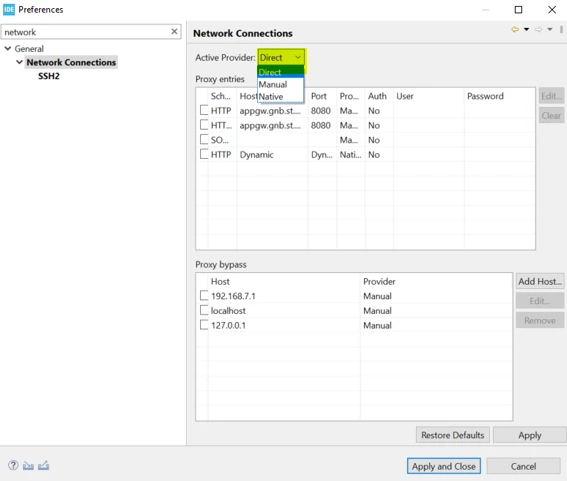Screen dimensions: 567x481
Task: Open the Active Provider combo box
Action: coord(281,57)
